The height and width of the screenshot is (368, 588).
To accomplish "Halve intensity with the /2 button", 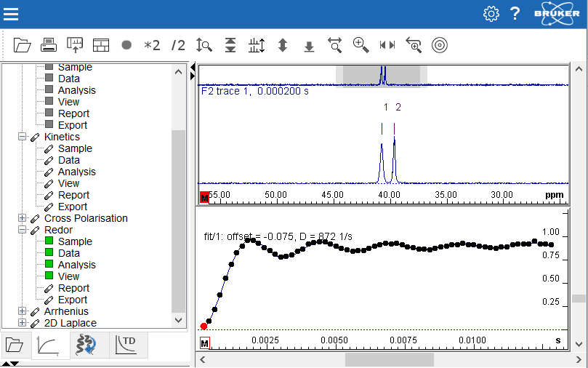I will point(178,45).
